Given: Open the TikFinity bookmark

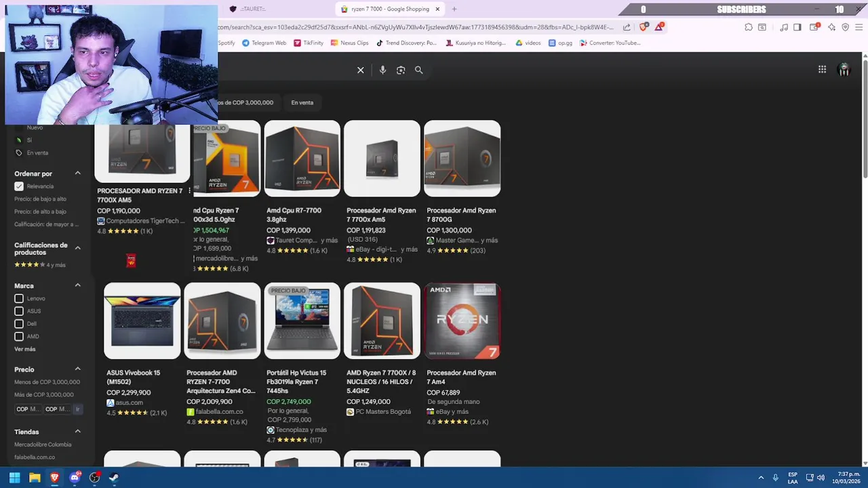Looking at the screenshot, I should 309,43.
